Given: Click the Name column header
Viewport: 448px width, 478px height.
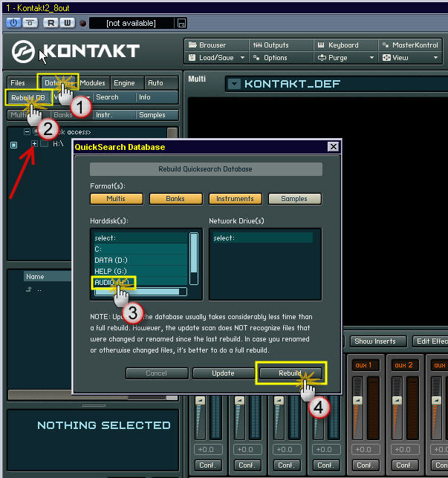Looking at the screenshot, I should point(48,277).
